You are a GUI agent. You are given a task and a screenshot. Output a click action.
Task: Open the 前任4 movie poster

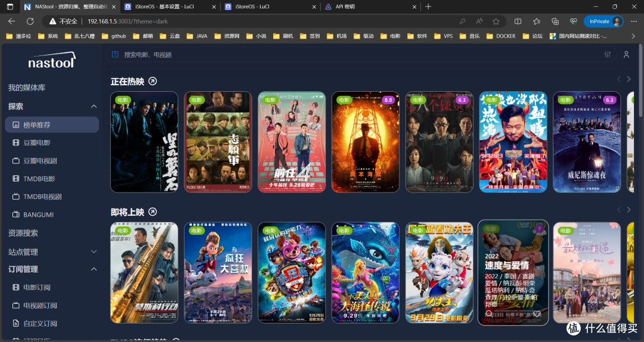coord(292,142)
